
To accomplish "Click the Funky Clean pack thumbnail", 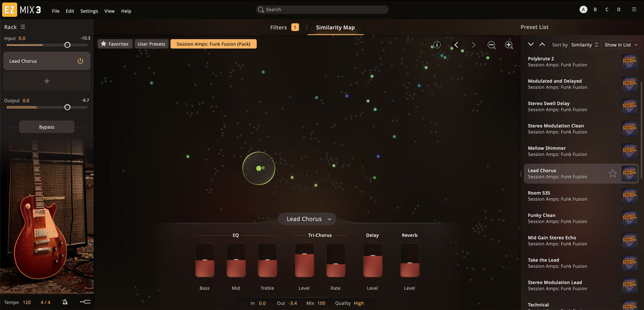I will point(629,218).
